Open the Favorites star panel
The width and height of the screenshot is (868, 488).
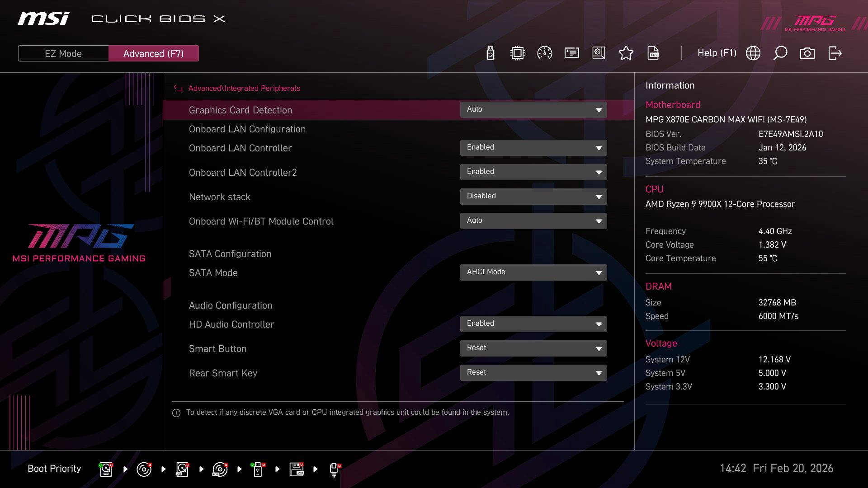click(x=626, y=53)
